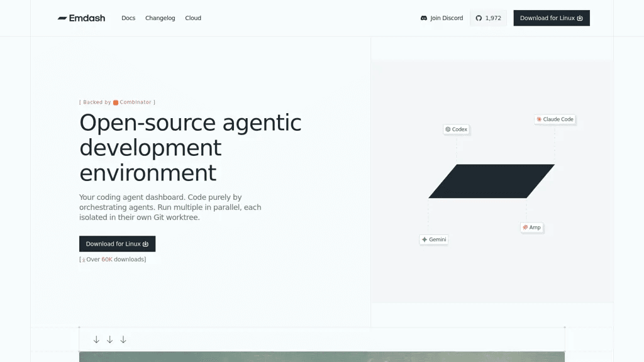Image resolution: width=644 pixels, height=362 pixels.
Task: Click the middle down arrow icon
Action: (109, 339)
